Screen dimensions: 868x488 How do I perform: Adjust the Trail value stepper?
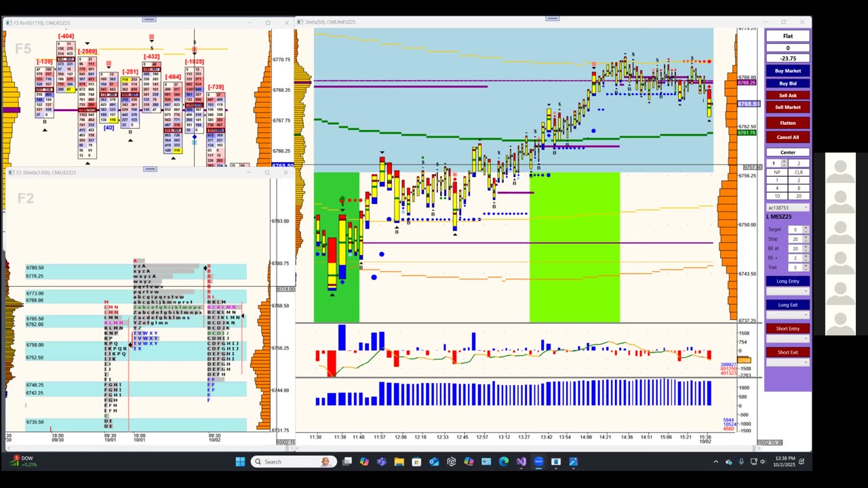(806, 268)
